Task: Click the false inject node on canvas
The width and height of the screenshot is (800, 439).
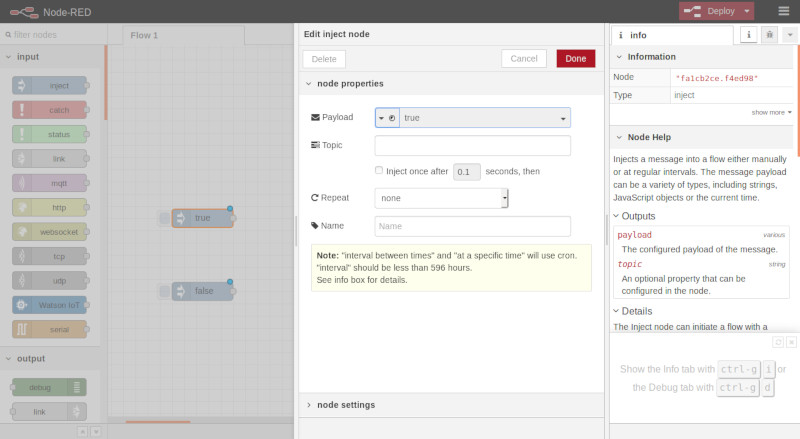Action: pyautogui.click(x=203, y=291)
